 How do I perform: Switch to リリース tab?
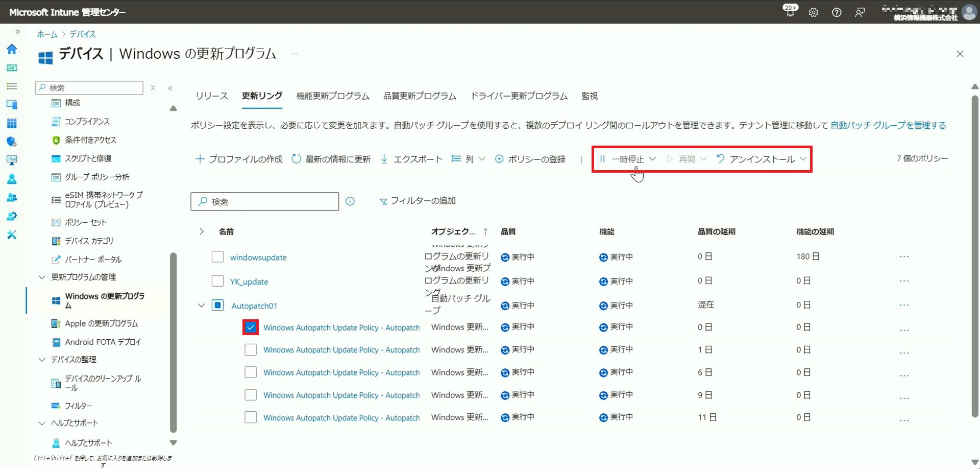tap(212, 96)
